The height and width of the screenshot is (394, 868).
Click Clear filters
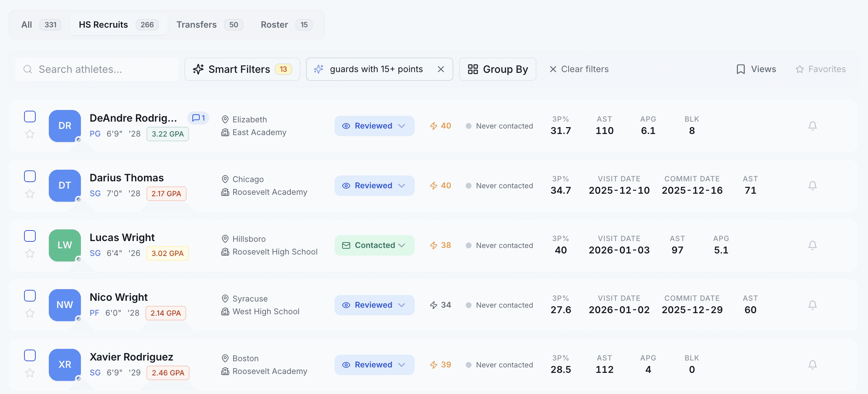(579, 69)
